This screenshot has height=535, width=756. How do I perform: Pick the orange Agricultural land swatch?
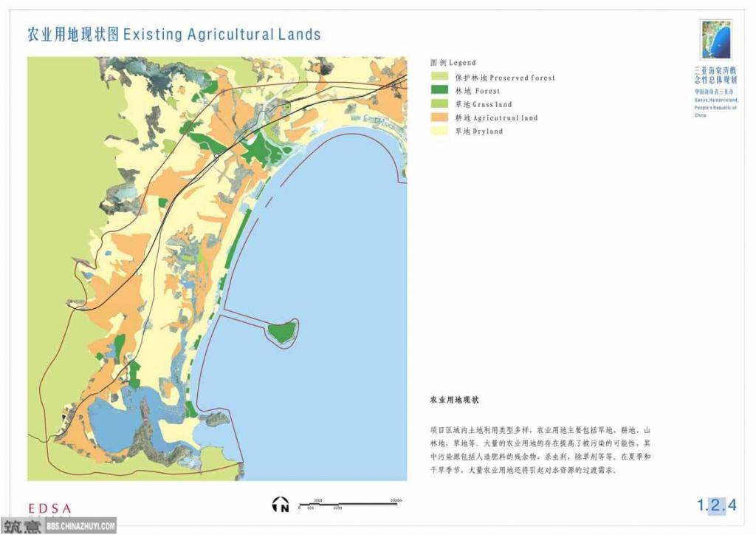[x=441, y=117]
